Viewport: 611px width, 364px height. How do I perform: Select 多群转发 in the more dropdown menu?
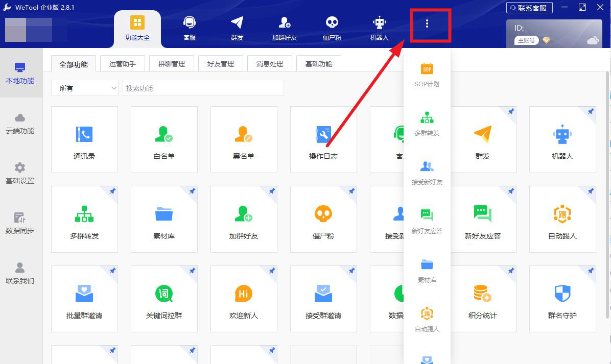pyautogui.click(x=427, y=124)
